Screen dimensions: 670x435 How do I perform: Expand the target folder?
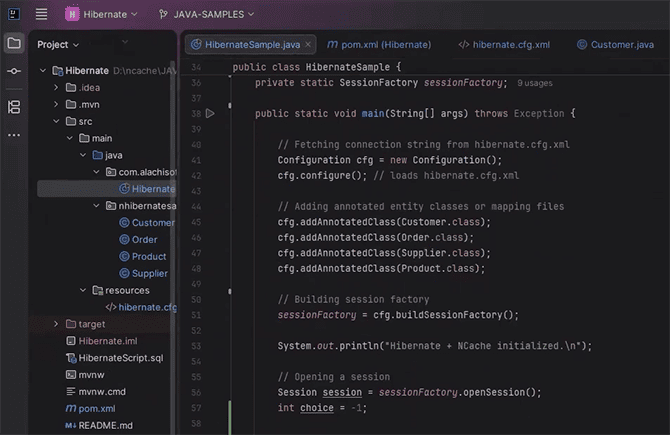coord(56,324)
